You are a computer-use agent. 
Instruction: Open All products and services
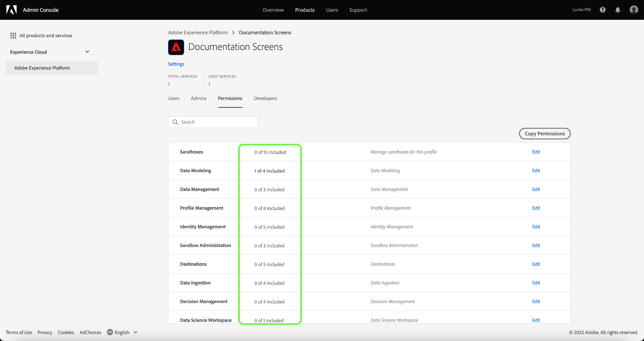46,36
